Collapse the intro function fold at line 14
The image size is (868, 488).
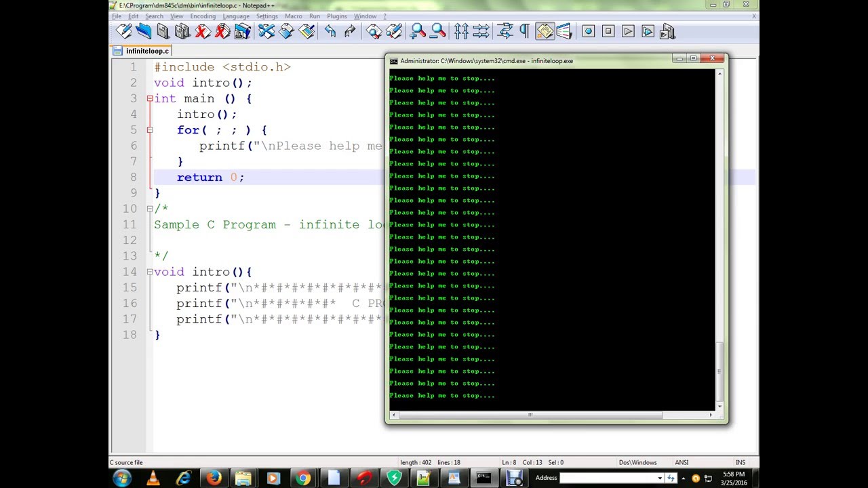150,272
